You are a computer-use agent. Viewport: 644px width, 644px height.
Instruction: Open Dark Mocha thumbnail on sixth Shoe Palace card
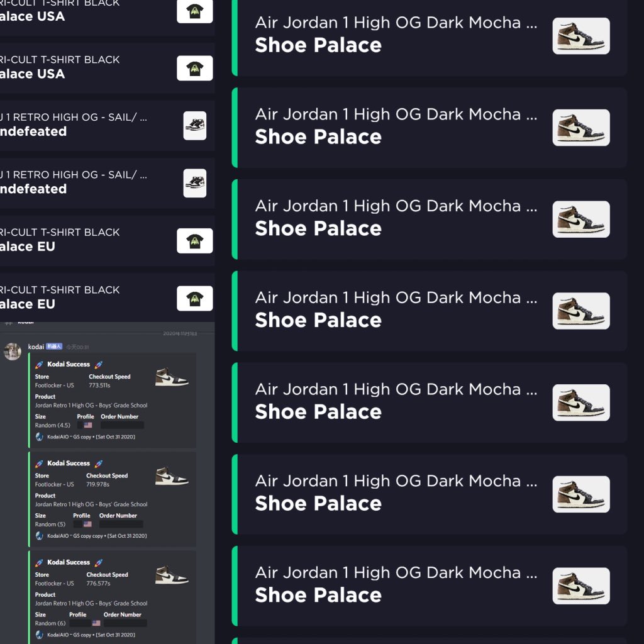(x=580, y=494)
